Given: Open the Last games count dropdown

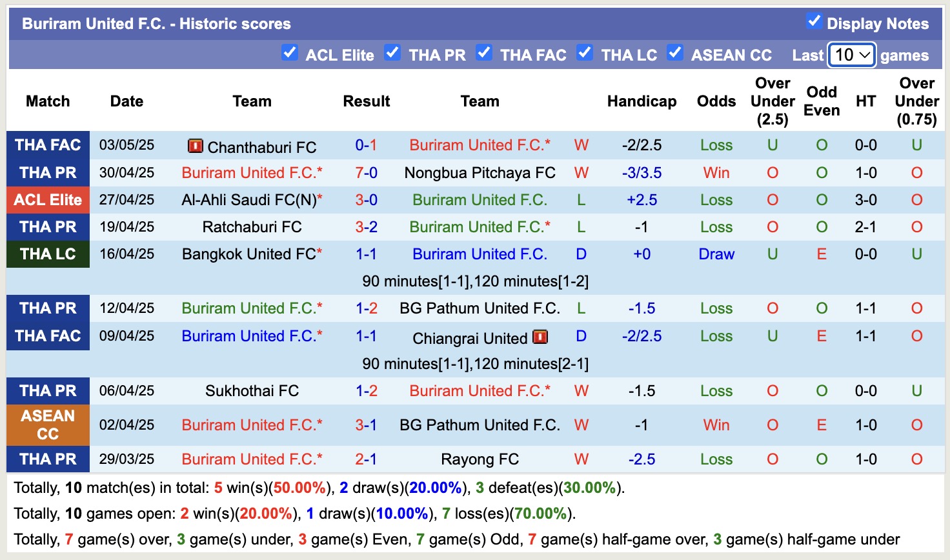Looking at the screenshot, I should coord(851,55).
